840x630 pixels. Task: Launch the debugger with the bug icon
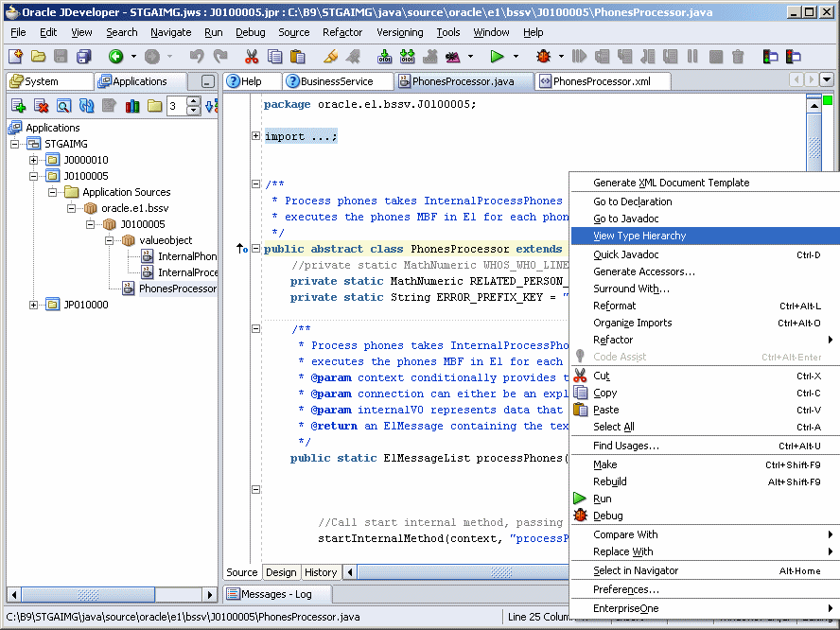[542, 59]
